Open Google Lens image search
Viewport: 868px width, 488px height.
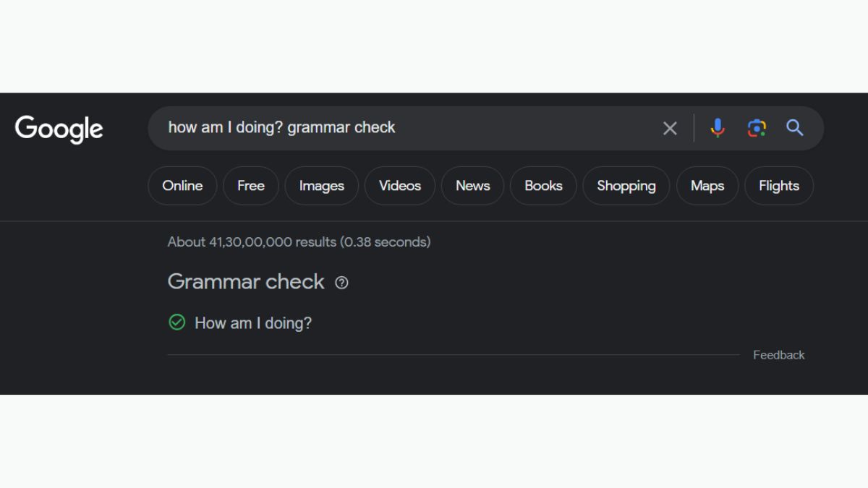(756, 128)
